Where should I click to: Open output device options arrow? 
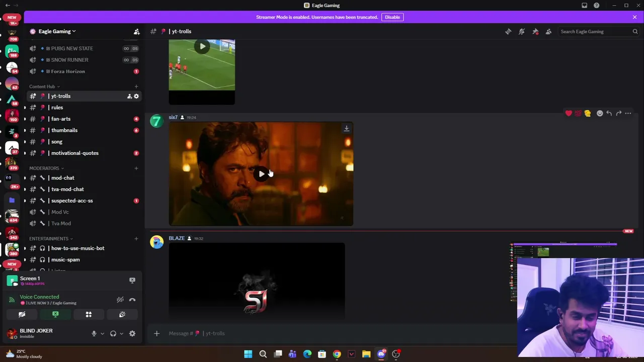click(x=121, y=333)
